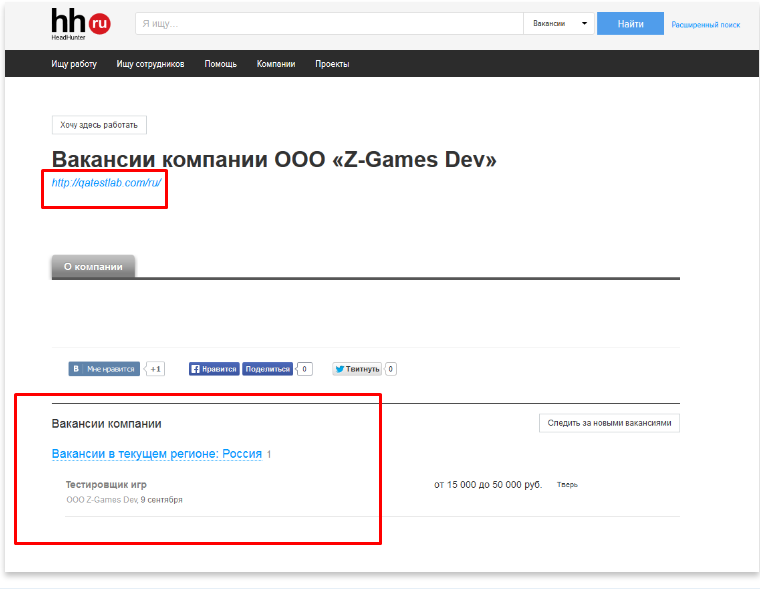This screenshot has height=590, width=760.
Task: Click Twitter 'Твитнуть' button
Action: pyautogui.click(x=357, y=369)
